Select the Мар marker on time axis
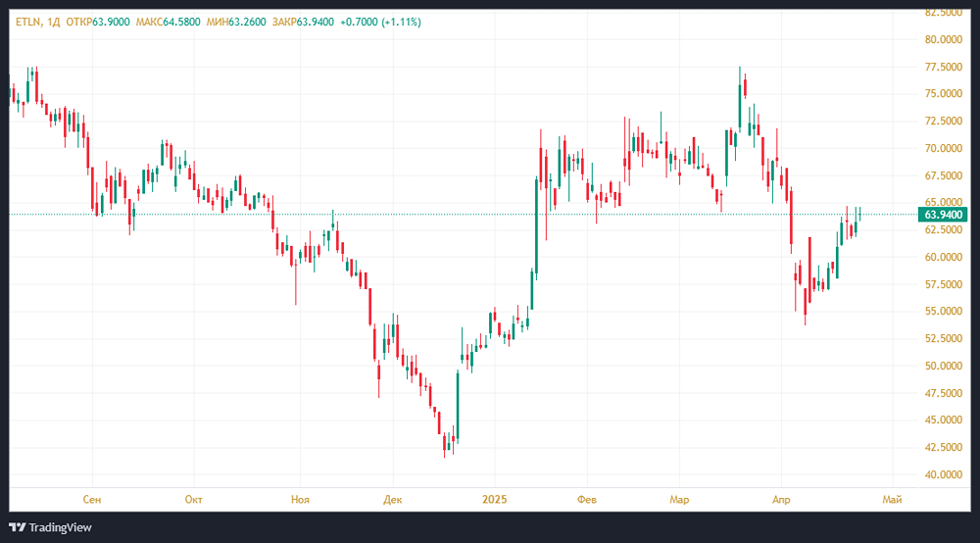The image size is (980, 543). pos(680,500)
